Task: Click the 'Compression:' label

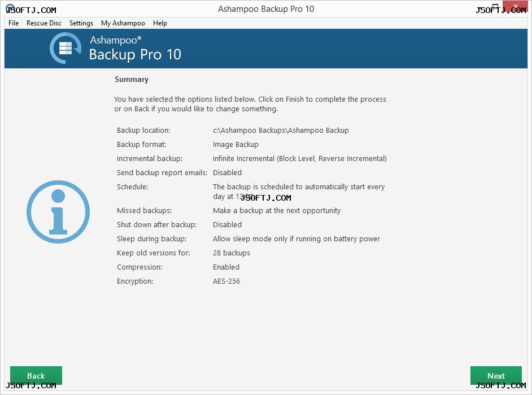Action: coord(139,267)
